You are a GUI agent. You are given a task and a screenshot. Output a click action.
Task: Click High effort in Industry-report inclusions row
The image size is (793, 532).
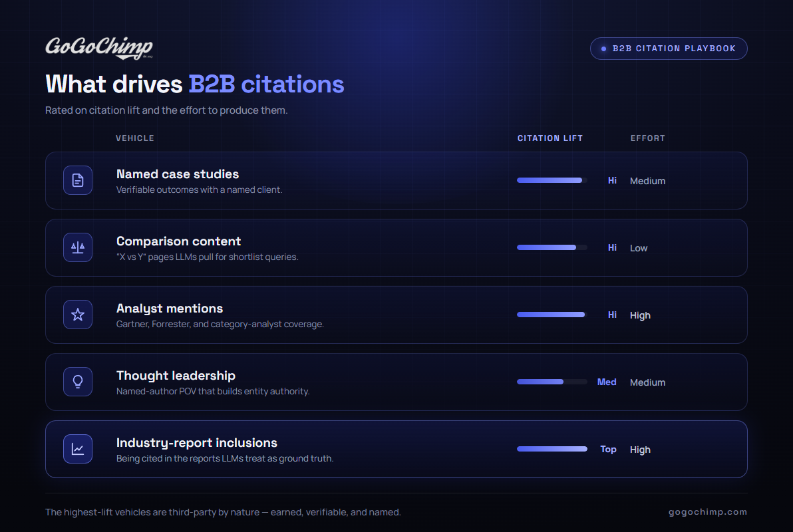640,450
